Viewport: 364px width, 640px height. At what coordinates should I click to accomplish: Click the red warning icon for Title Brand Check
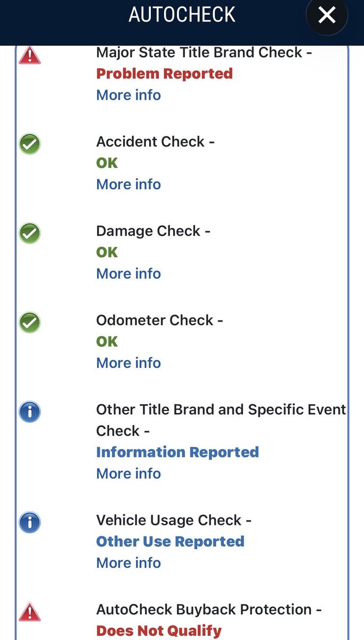[30, 55]
